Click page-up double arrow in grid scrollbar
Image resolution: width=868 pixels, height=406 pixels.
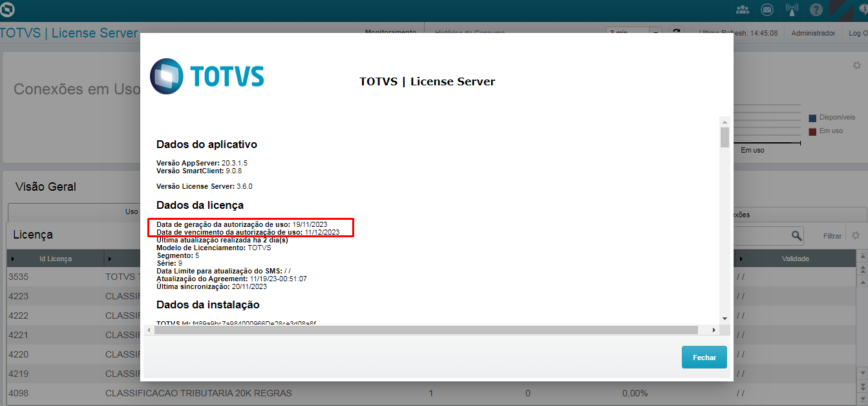862,268
